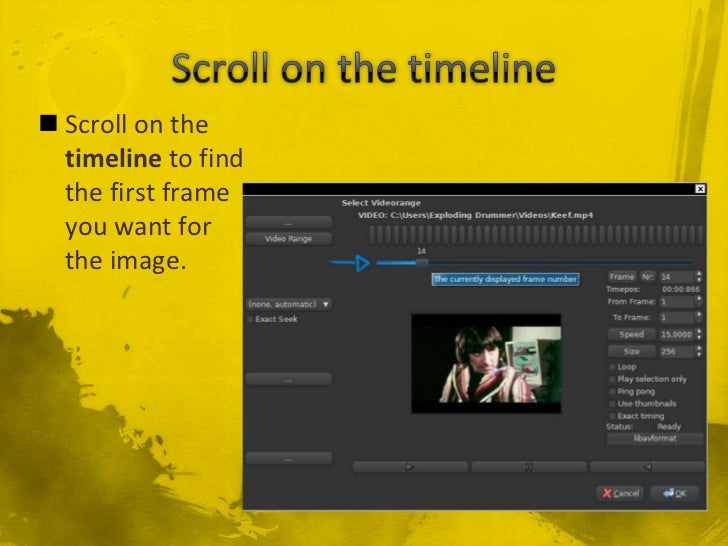Check the Exact Seek option
The height and width of the screenshot is (546, 728).
250,319
